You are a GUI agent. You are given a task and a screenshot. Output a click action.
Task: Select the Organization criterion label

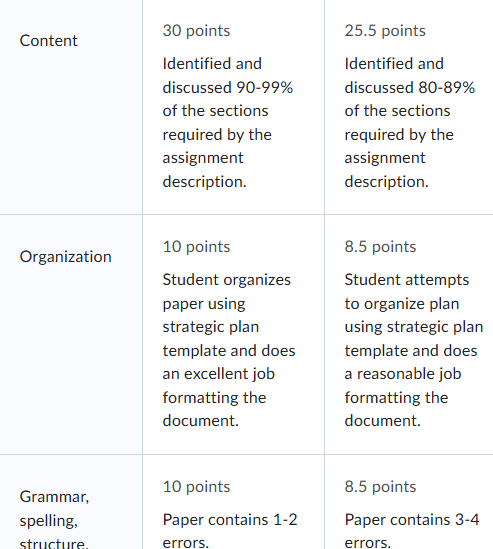(65, 257)
